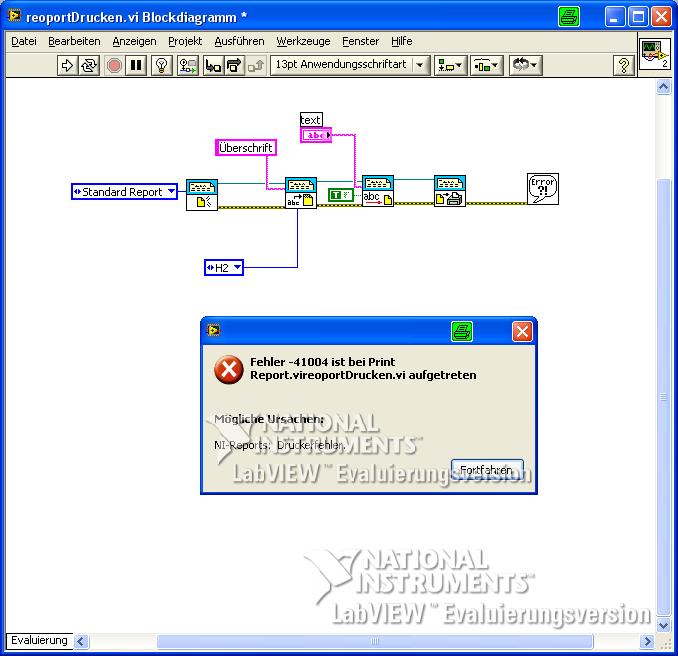Select the Überschrift string constant
678x656 pixels.
246,148
